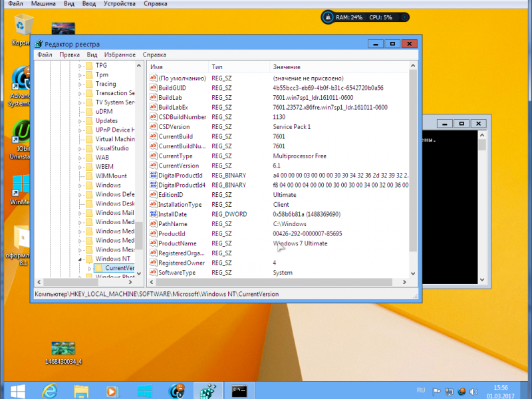Open the Файл menu in Registry Editor

pos(45,55)
